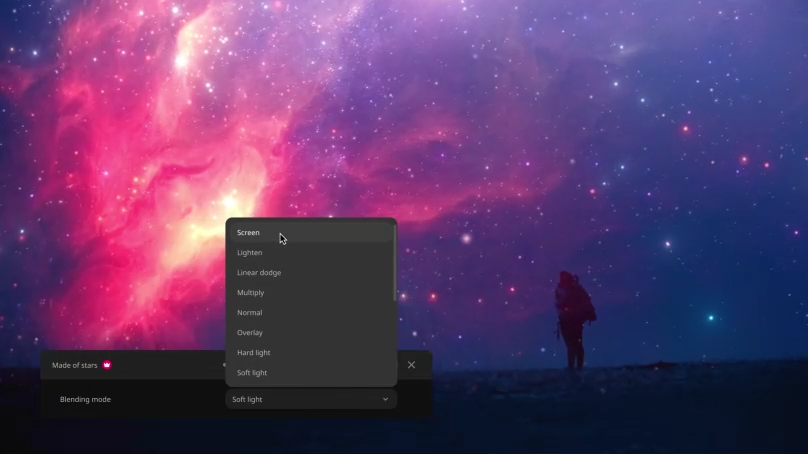Close the Made of stars panel
Viewport: 808px width, 454px height.
411,365
